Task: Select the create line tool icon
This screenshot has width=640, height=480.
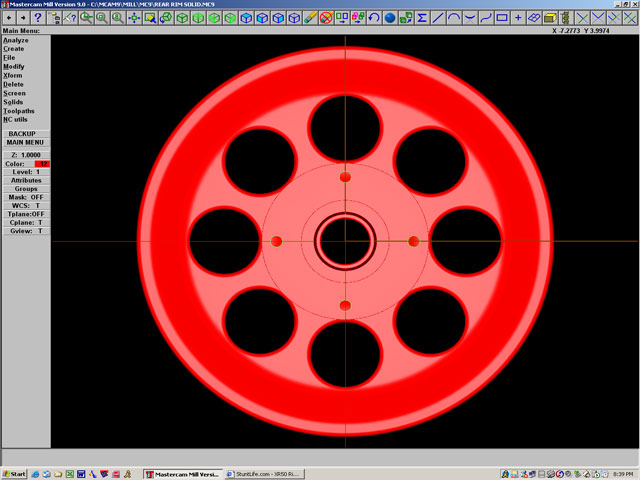Action: 438,18
